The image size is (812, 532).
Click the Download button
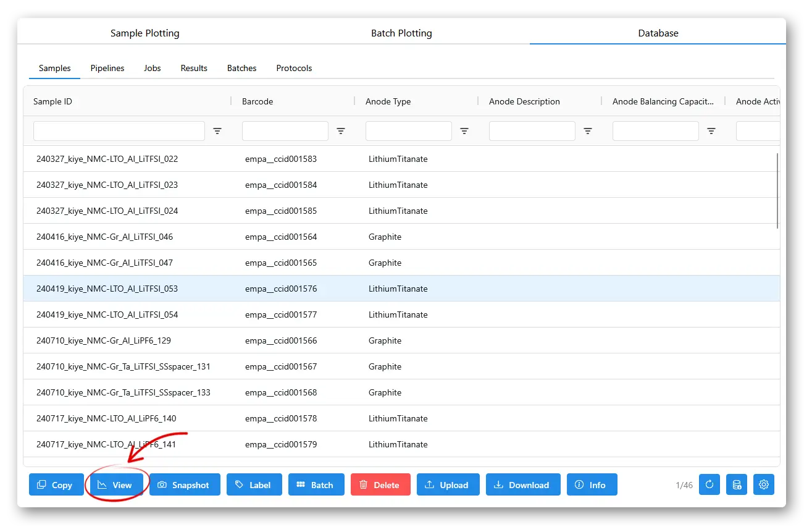click(x=523, y=485)
